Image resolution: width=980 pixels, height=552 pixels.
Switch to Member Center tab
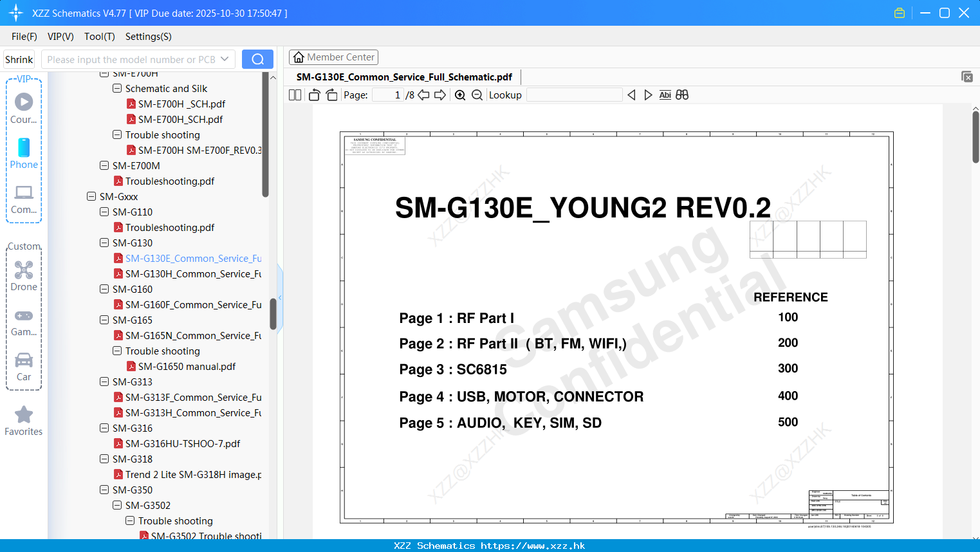tap(333, 57)
